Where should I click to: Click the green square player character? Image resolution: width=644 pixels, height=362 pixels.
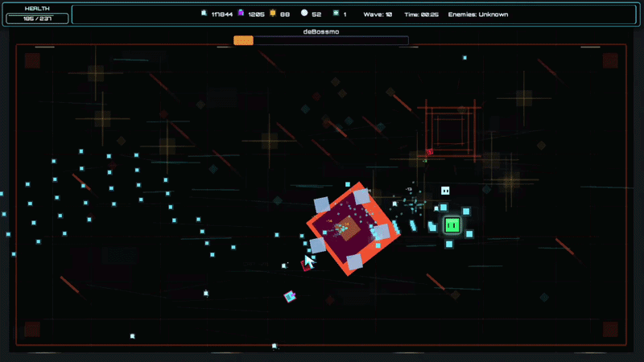coord(452,225)
